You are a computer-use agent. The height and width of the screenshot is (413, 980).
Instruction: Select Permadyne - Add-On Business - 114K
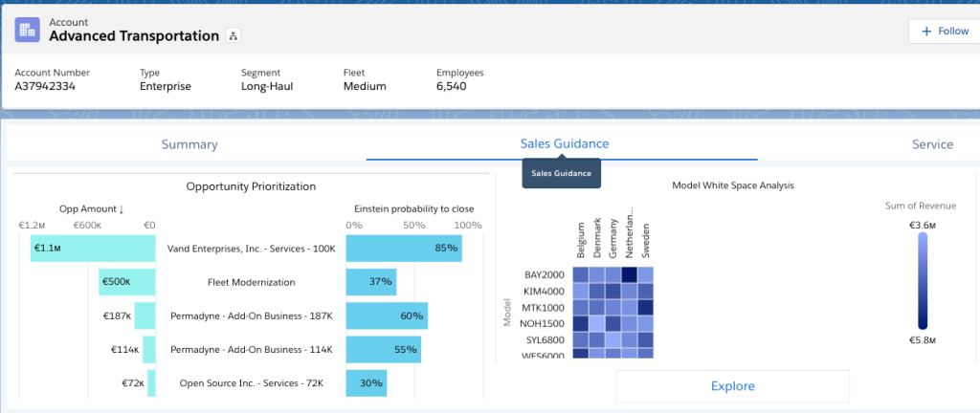coord(252,349)
